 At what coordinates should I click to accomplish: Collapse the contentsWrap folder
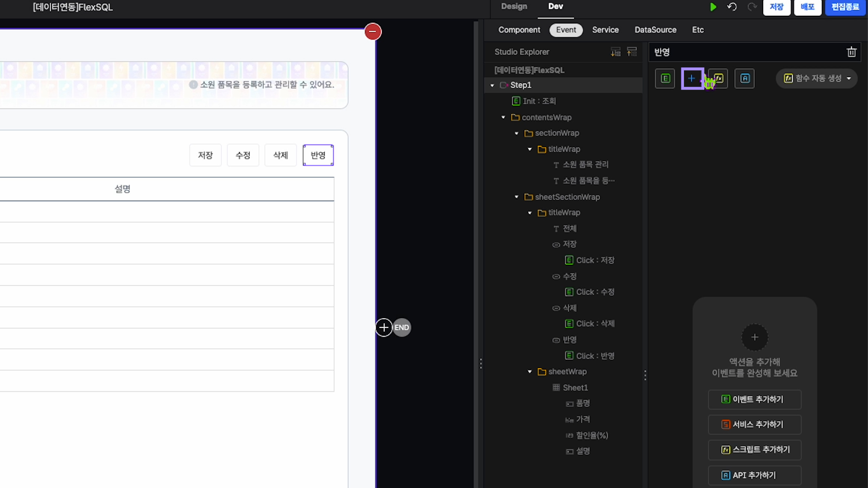click(503, 117)
